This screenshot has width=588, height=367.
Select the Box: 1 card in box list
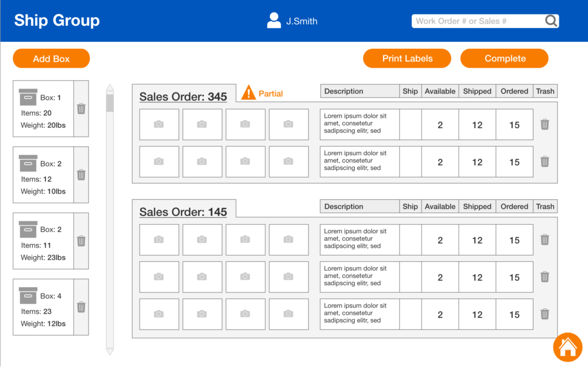point(44,109)
